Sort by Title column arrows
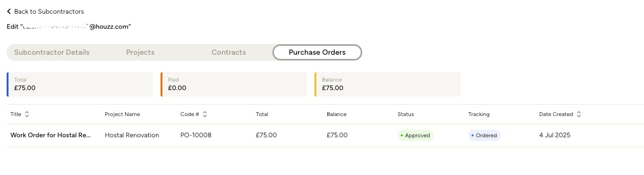This screenshot has height=175, width=644. coord(27,114)
